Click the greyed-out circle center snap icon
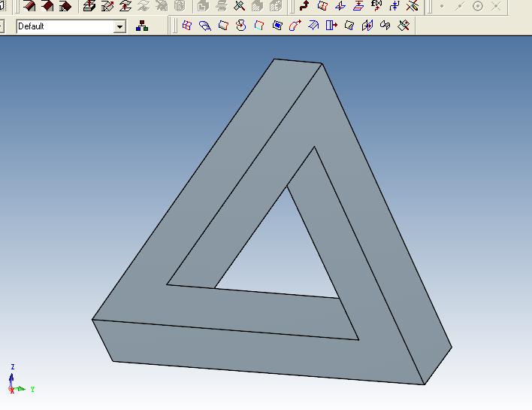Screen dimensions: 532x410 coord(478,6)
